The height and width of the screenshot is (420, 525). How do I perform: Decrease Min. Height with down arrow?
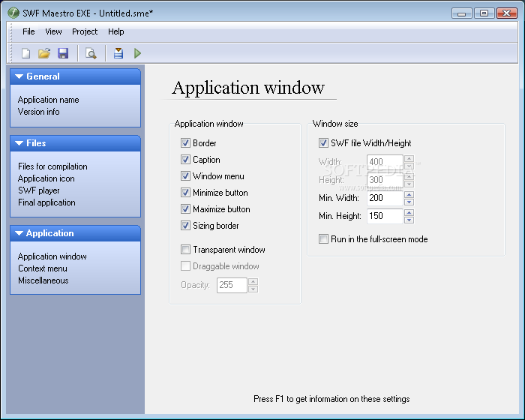pyautogui.click(x=409, y=220)
